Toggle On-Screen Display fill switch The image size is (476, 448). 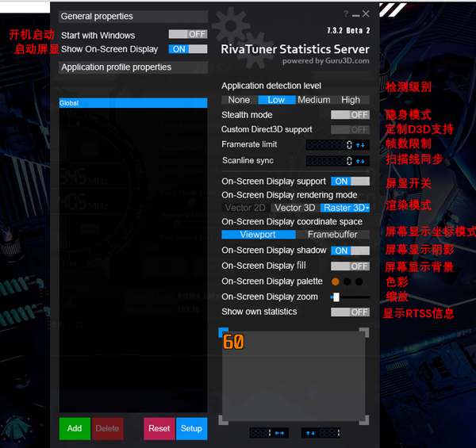350,266
